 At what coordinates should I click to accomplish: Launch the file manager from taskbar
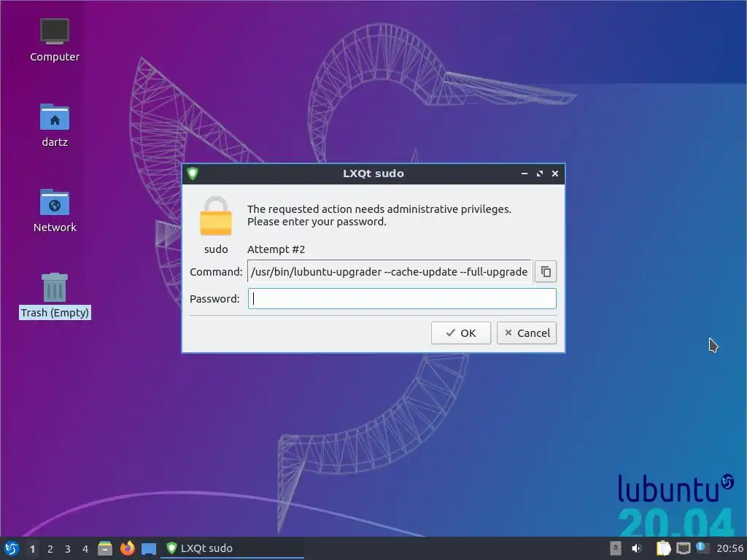click(x=105, y=548)
